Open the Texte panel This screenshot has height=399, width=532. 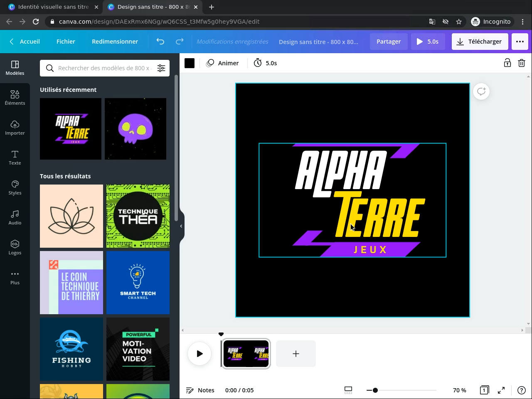(x=15, y=158)
